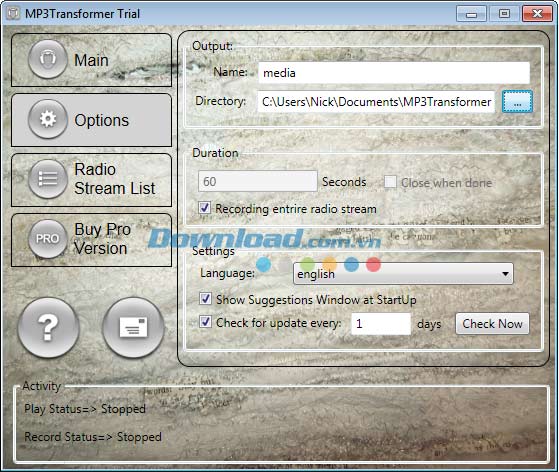Screen dimensions: 559x472
Task: Click the envelope mail button
Action: click(x=133, y=328)
